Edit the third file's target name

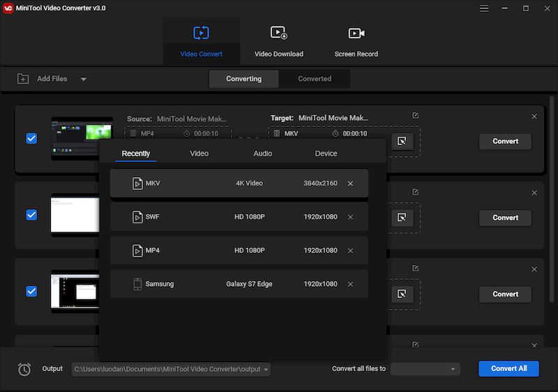415,269
